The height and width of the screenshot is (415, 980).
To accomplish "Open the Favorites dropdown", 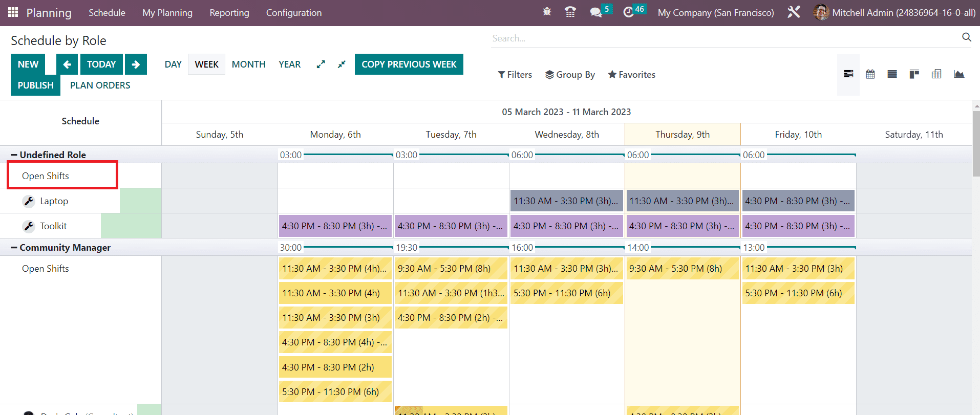I will click(x=631, y=75).
